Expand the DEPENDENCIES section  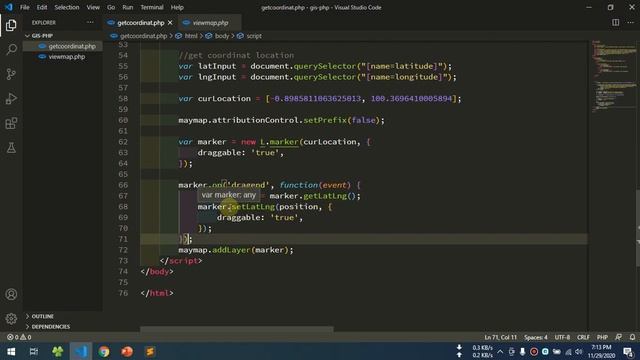(51, 327)
